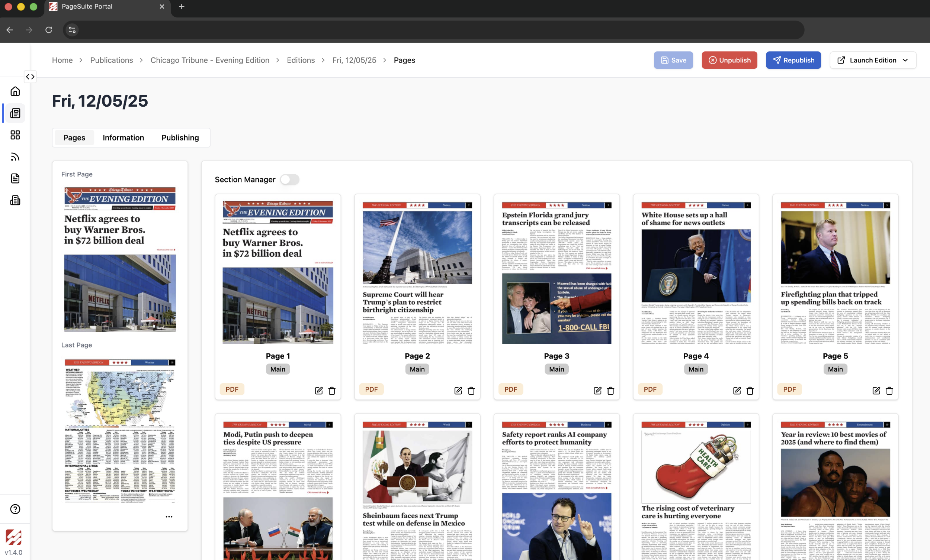This screenshot has height=560, width=930.
Task: Select the Page 4 thumbnail
Action: (696, 272)
